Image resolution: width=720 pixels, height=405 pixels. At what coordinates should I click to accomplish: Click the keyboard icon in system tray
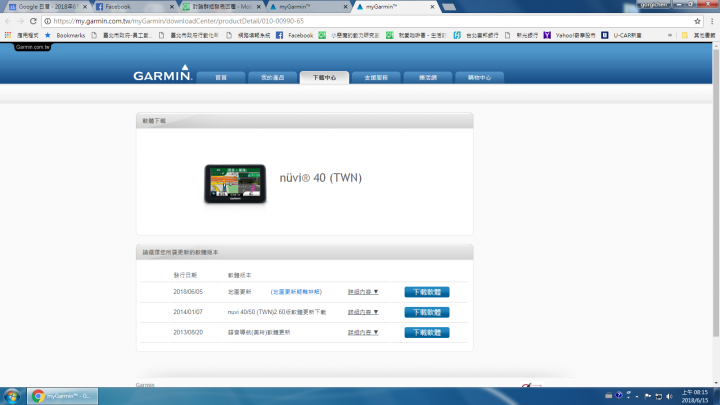tap(608, 395)
